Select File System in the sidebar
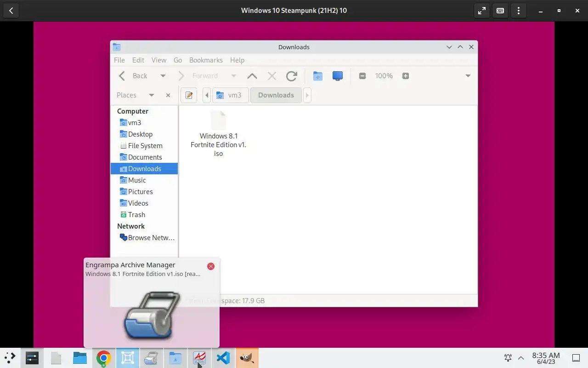588x368 pixels. (x=144, y=146)
